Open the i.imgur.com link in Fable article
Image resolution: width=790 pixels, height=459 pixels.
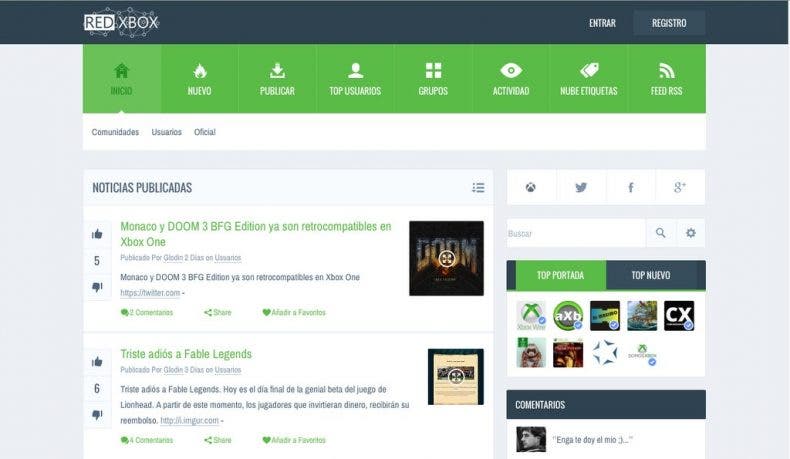189,420
